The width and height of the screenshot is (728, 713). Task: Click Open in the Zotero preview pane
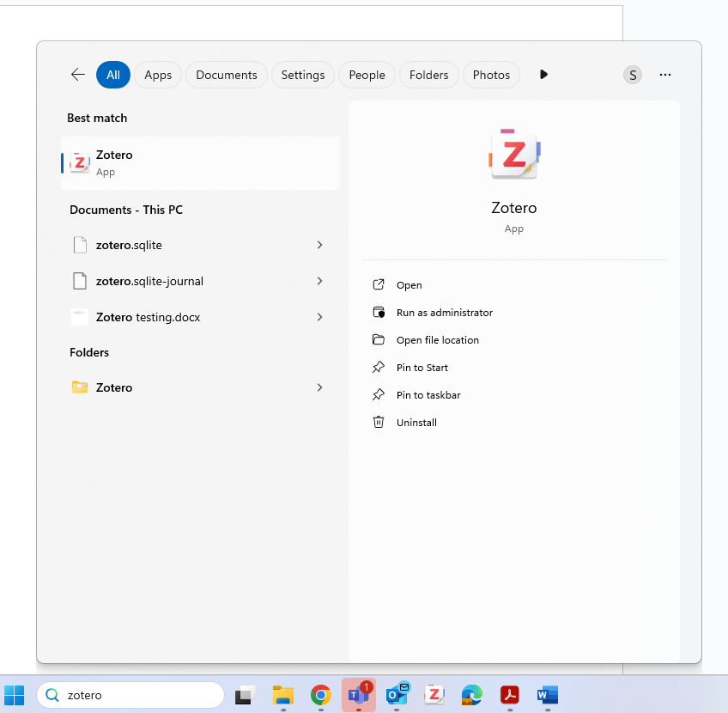409,285
